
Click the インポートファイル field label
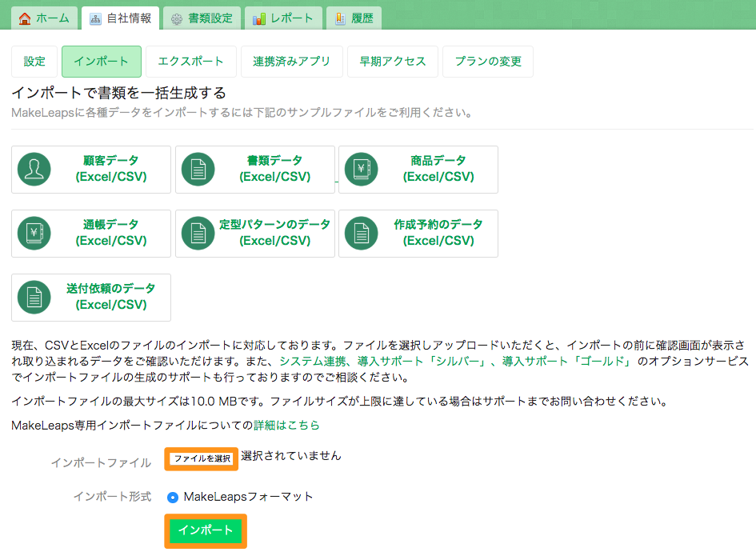click(x=102, y=463)
